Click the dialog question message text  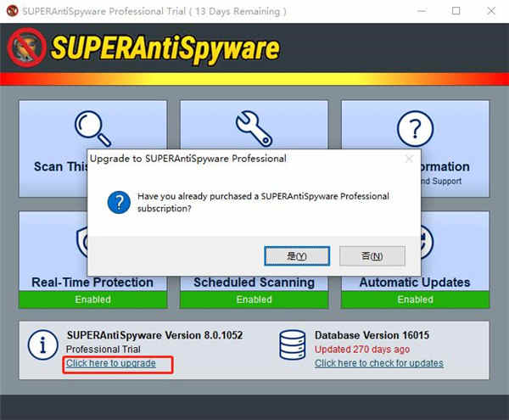pyautogui.click(x=263, y=202)
